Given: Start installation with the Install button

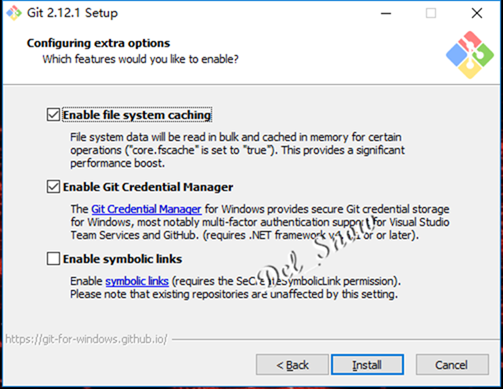Looking at the screenshot, I should coord(367,365).
